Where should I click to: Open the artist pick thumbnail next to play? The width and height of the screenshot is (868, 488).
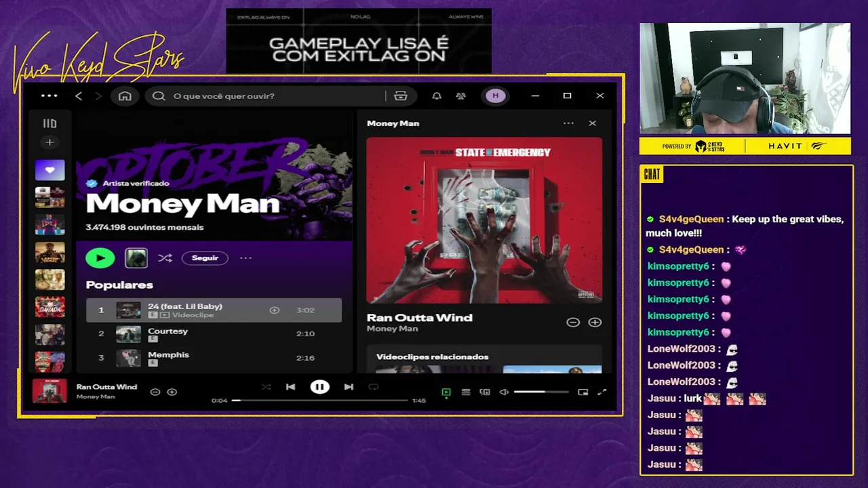[136, 258]
